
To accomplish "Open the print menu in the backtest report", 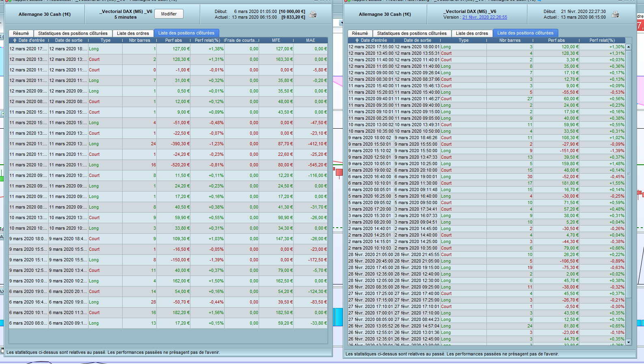I will pyautogui.click(x=313, y=15).
